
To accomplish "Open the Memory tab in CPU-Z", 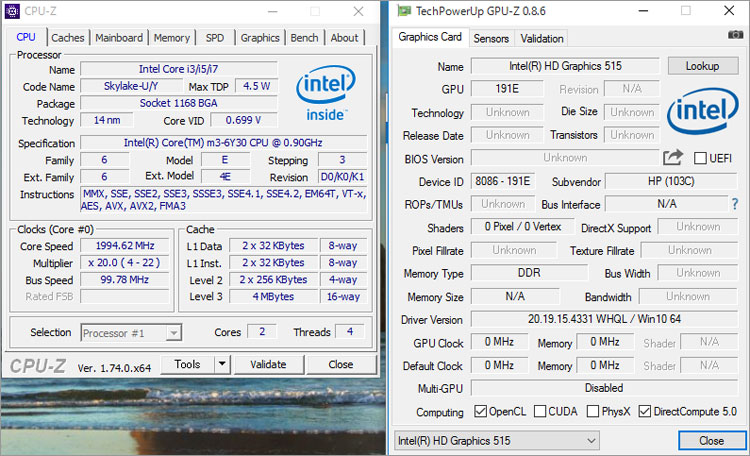I will pyautogui.click(x=172, y=37).
